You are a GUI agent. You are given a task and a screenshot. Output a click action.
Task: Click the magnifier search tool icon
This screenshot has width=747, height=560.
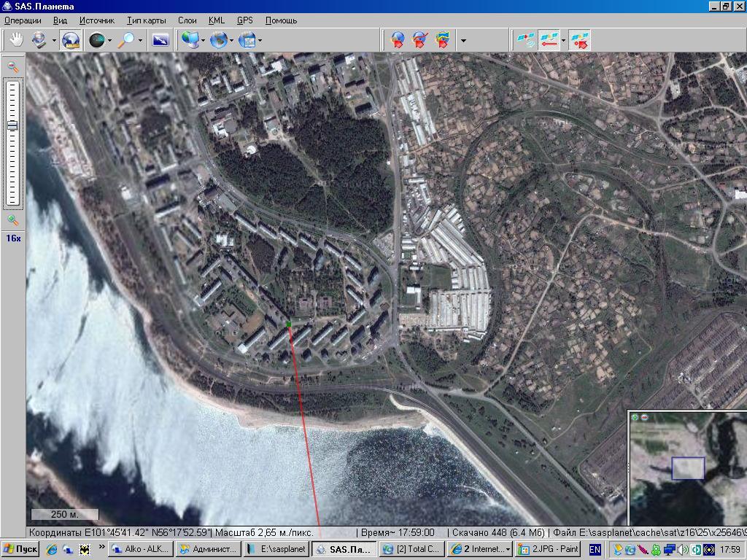click(127, 40)
